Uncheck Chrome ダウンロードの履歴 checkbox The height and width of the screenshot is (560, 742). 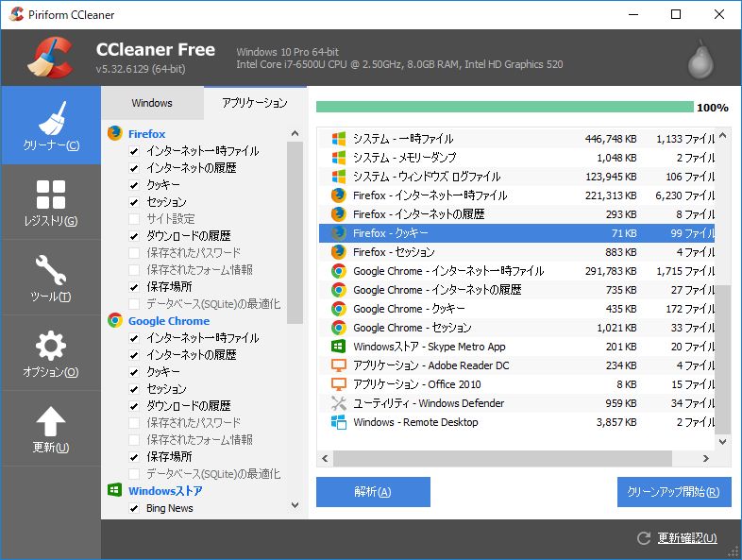(134, 406)
